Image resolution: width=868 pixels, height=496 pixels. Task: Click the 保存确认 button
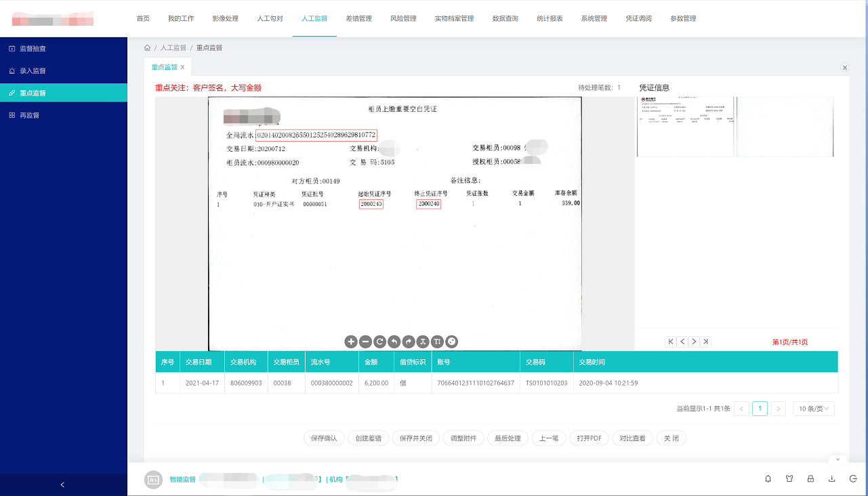[324, 438]
